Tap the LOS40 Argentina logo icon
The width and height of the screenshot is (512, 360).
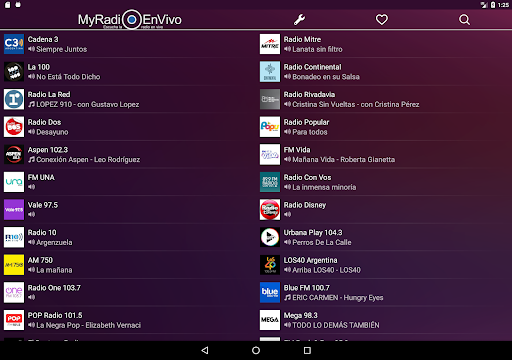[270, 265]
